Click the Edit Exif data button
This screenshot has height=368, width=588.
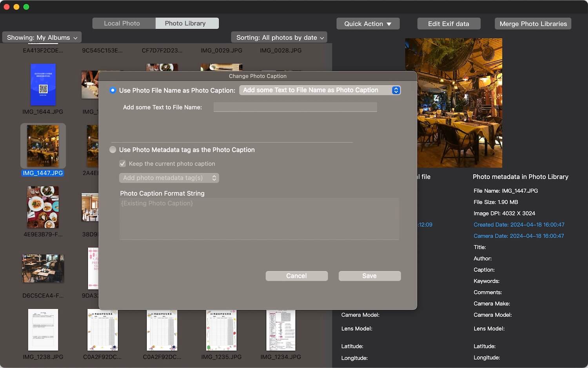pos(448,24)
